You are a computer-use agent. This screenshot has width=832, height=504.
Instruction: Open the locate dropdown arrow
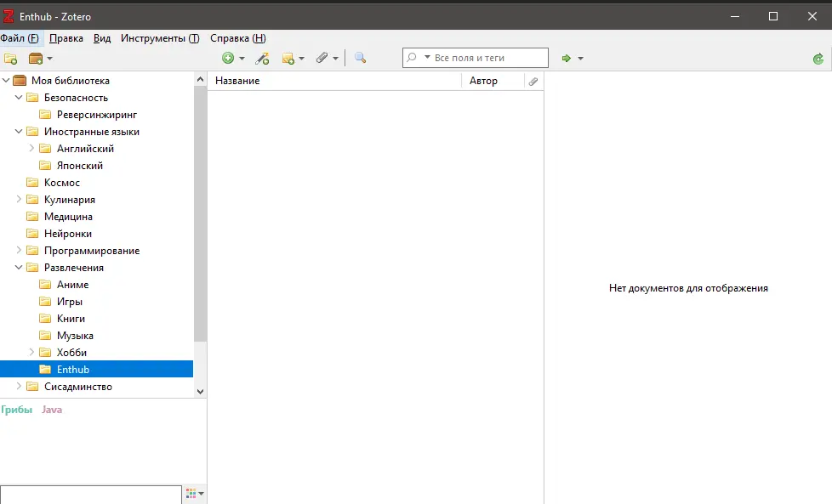tap(580, 59)
